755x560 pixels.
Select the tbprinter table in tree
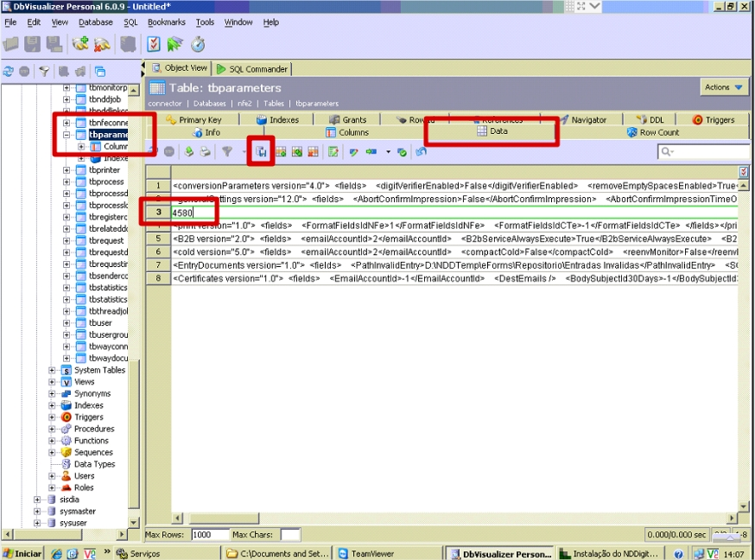[106, 170]
